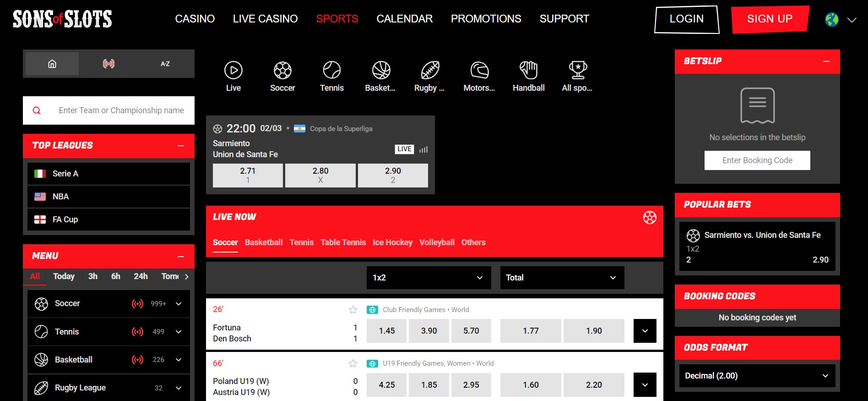Viewport: 868px width, 401px height.
Task: Open FA Cup in Top Leagues
Action: [x=108, y=220]
